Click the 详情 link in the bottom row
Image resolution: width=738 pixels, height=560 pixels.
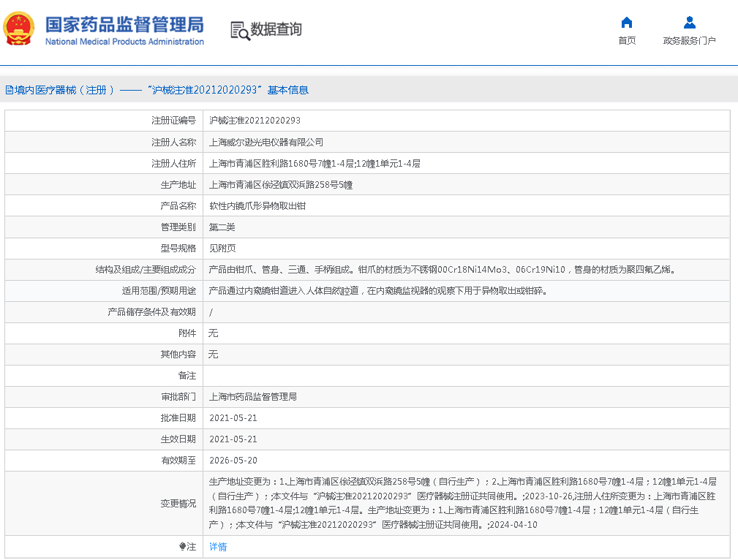click(x=218, y=547)
